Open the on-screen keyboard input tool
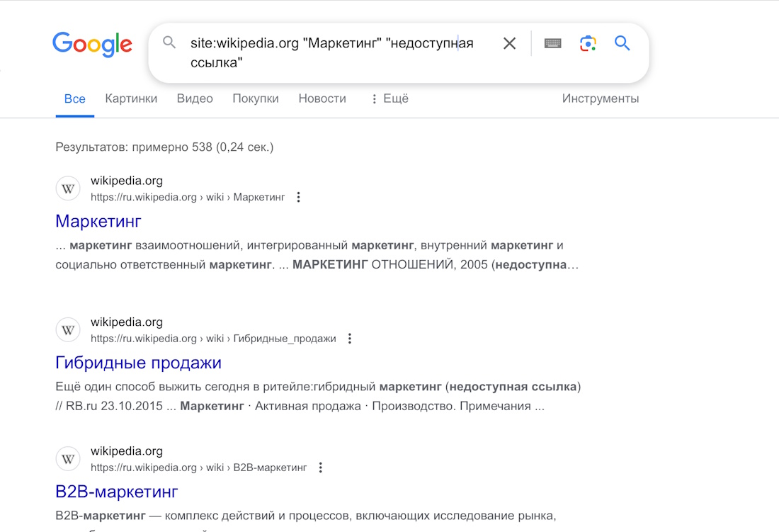779x532 pixels. tap(552, 43)
